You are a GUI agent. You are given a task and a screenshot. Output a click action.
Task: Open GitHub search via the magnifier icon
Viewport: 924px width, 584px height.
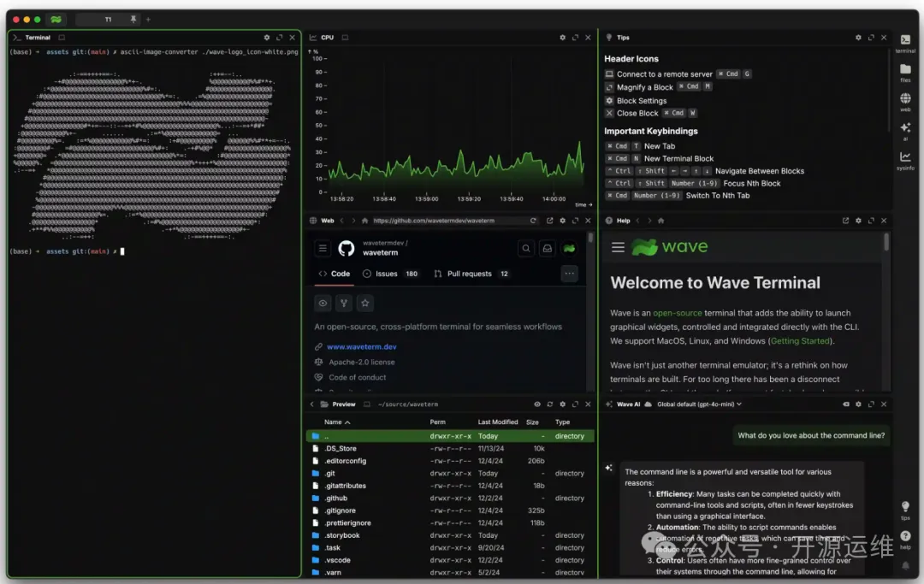525,249
